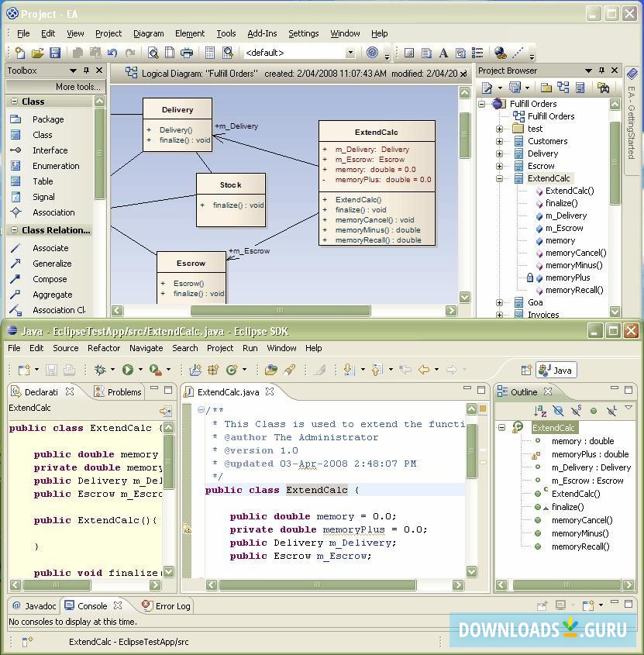The height and width of the screenshot is (655, 644).
Task: Click the Undo icon in EA toolbar
Action: [112, 53]
